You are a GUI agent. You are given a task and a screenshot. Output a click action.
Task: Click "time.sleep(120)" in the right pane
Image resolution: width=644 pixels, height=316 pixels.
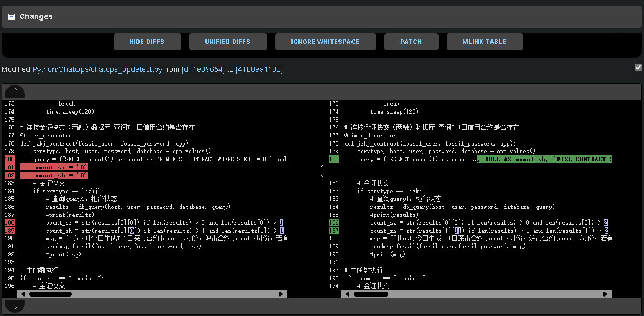click(x=394, y=111)
